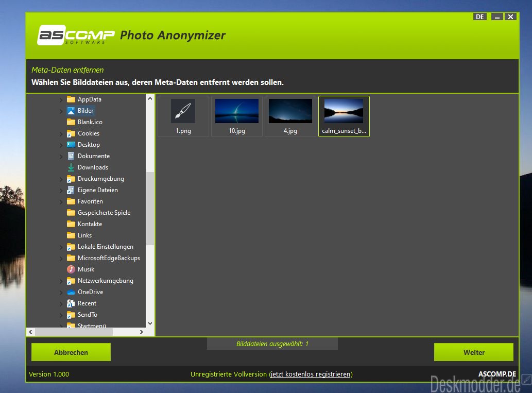Select the 1.png thumbnail
The height and width of the screenshot is (393, 532).
pos(183,116)
